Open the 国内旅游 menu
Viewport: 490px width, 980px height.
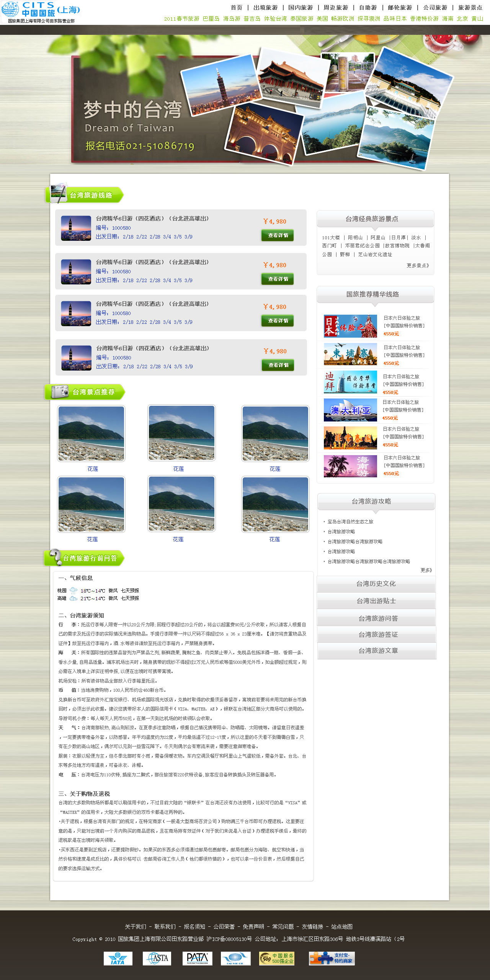point(301,8)
